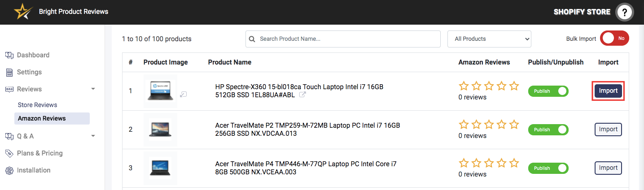Viewport: 644px width, 190px height.
Task: Open Store Reviews in the sidebar
Action: [x=38, y=105]
